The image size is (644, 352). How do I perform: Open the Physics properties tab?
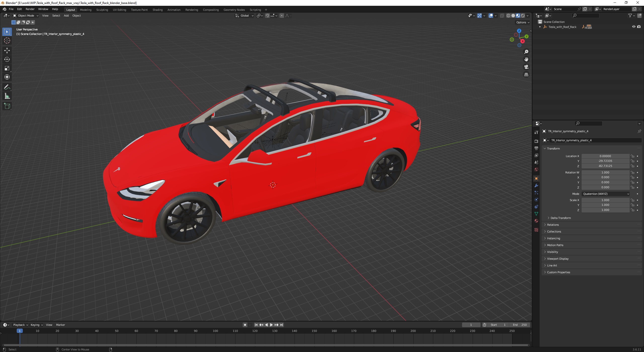(x=536, y=200)
